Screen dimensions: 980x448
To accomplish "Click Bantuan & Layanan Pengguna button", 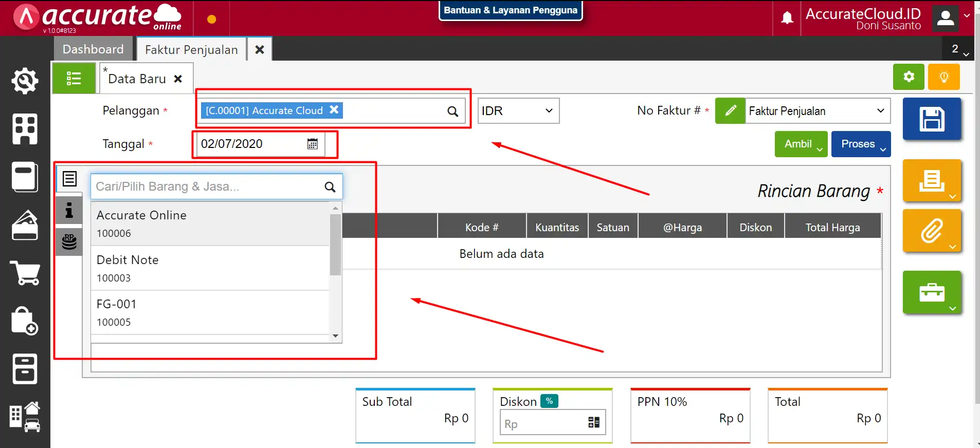I will point(511,10).
